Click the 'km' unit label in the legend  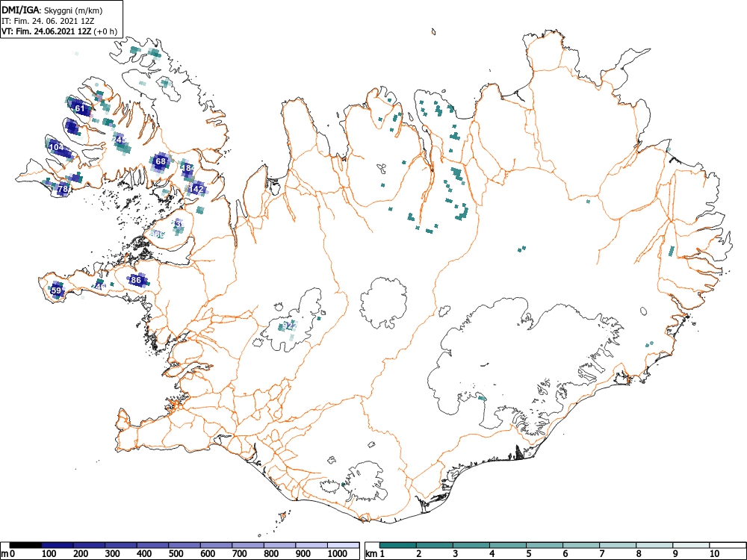point(371,554)
